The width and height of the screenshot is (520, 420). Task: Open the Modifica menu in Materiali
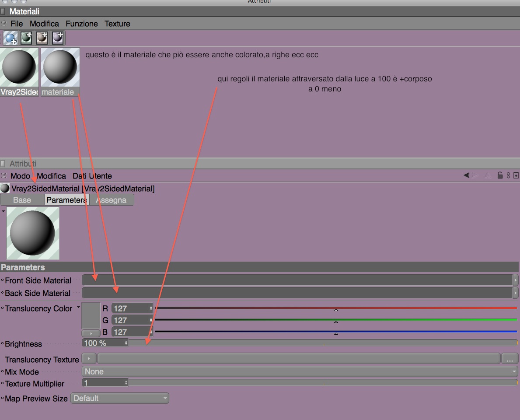(44, 24)
